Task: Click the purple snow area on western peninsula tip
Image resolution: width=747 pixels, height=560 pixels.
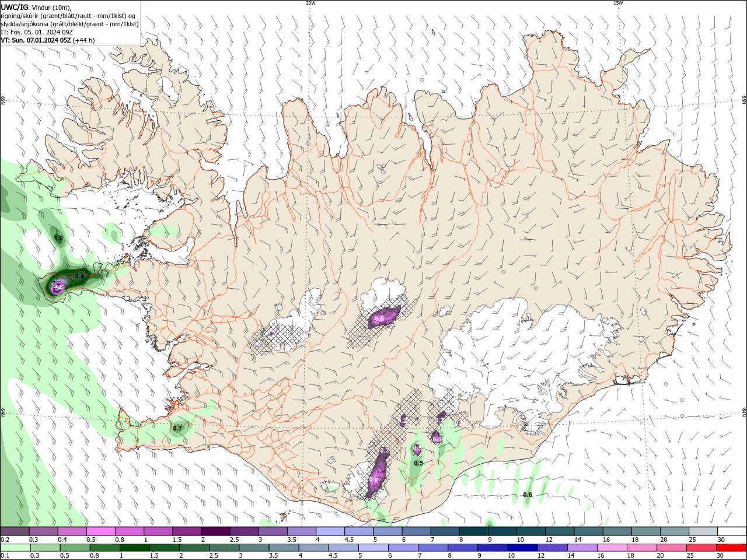Action: click(x=57, y=286)
